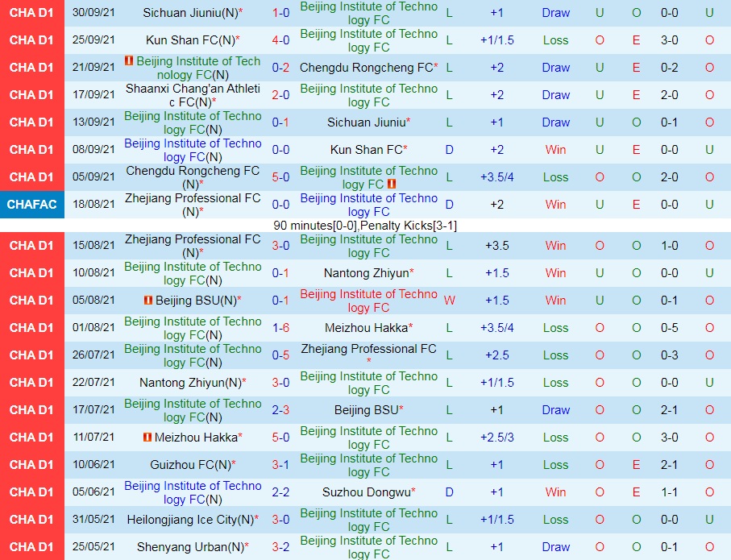Click the 0-5 score on 26/07/21
The image size is (731, 560).
tap(280, 355)
